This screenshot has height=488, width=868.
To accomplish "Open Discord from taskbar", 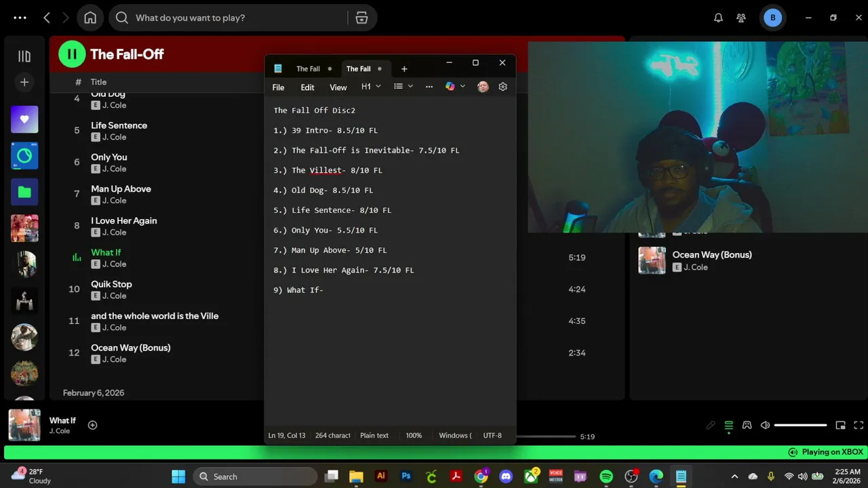I will (x=506, y=476).
